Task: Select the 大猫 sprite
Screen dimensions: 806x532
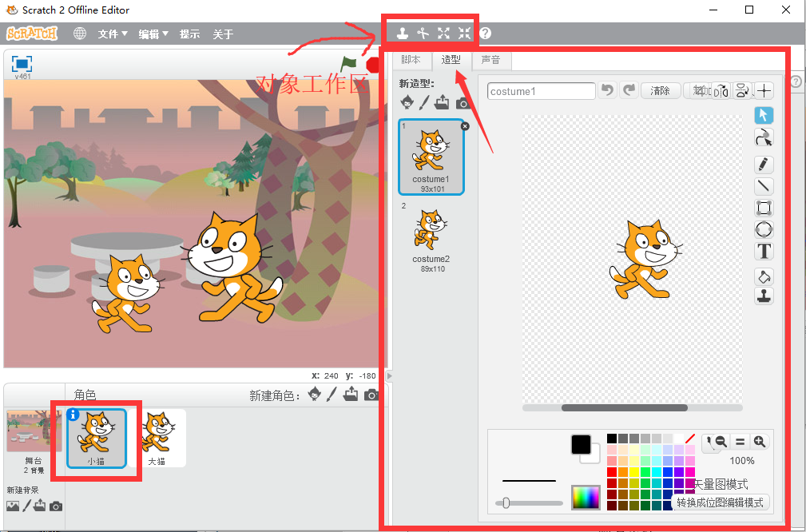Action: tap(157, 438)
